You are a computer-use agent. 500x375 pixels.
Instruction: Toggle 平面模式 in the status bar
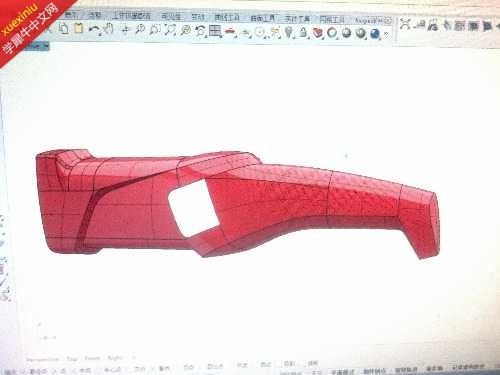(x=343, y=371)
